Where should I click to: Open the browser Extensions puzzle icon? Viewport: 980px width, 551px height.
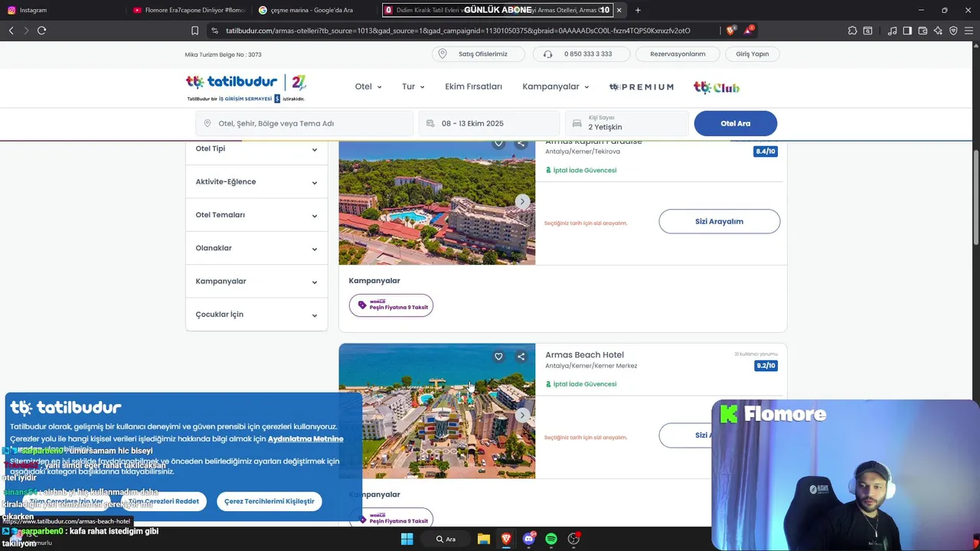click(852, 31)
